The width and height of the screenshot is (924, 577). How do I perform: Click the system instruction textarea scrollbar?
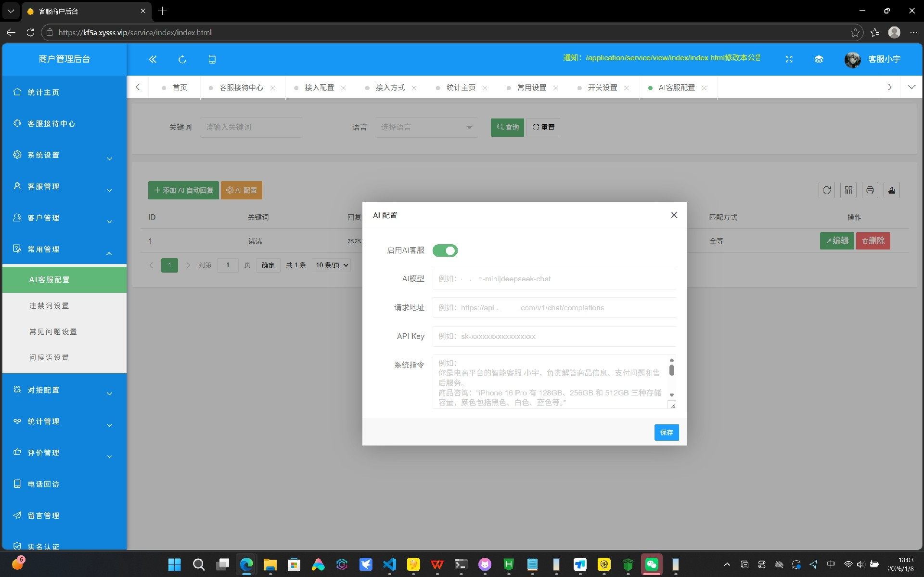tap(671, 370)
